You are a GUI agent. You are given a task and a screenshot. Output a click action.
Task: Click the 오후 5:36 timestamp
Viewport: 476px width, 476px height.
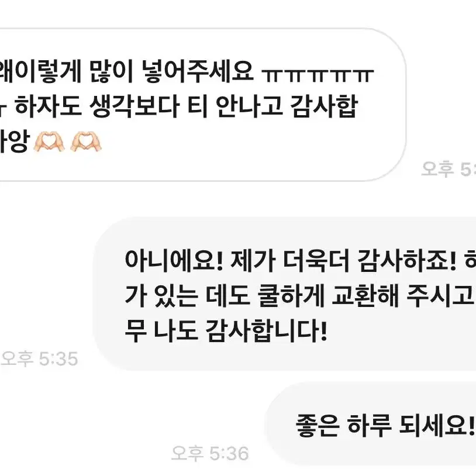pyautogui.click(x=210, y=454)
